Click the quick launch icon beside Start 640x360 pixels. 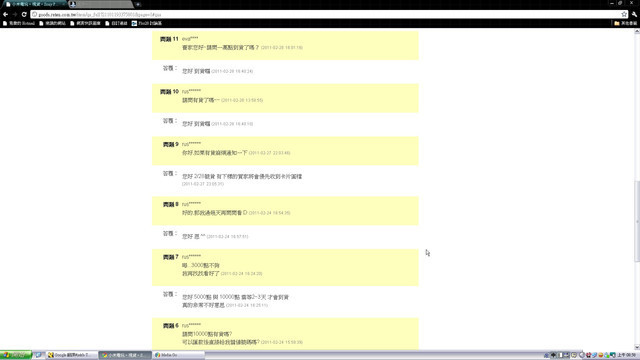coord(38,355)
